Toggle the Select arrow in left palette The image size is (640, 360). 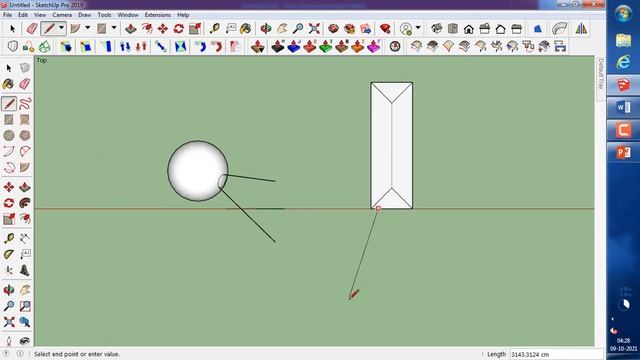9,68
